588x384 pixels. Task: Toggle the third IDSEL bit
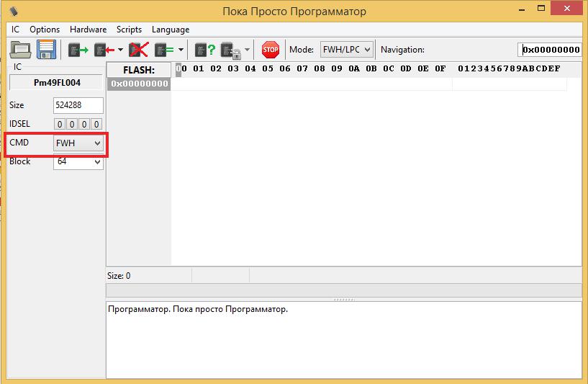click(x=84, y=124)
